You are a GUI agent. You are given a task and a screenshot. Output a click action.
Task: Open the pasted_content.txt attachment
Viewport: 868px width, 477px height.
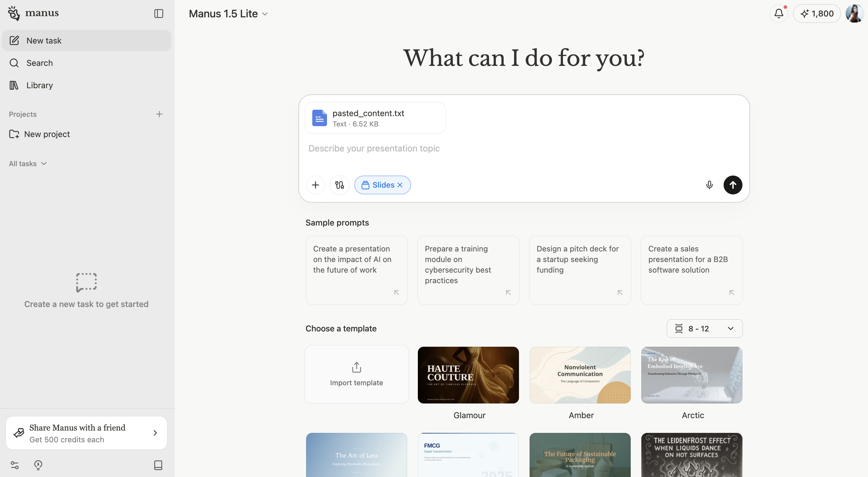pyautogui.click(x=375, y=118)
